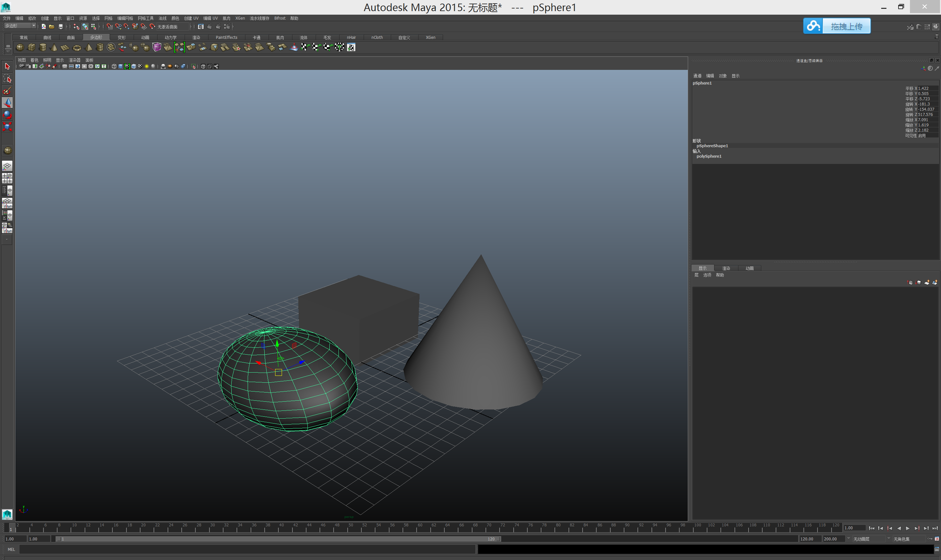
Task: Click the save scene disk icon
Action: point(60,26)
